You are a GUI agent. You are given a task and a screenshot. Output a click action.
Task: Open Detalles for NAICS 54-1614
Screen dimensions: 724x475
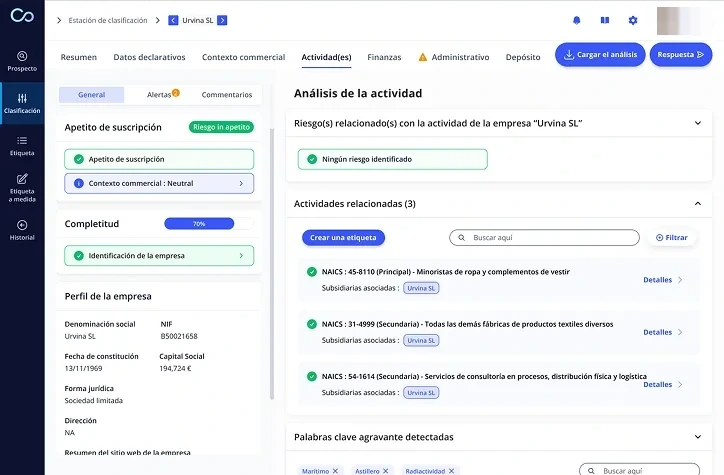pyautogui.click(x=663, y=385)
